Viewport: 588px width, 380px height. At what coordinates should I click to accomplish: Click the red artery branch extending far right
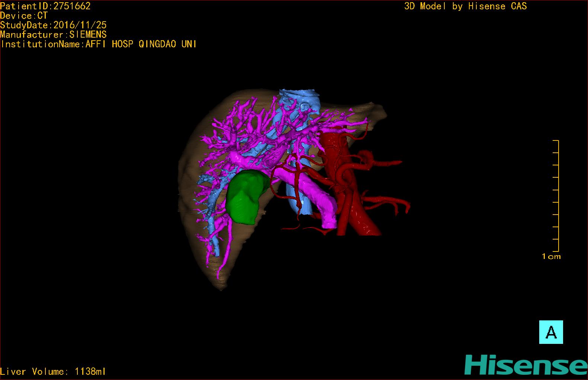click(391, 163)
